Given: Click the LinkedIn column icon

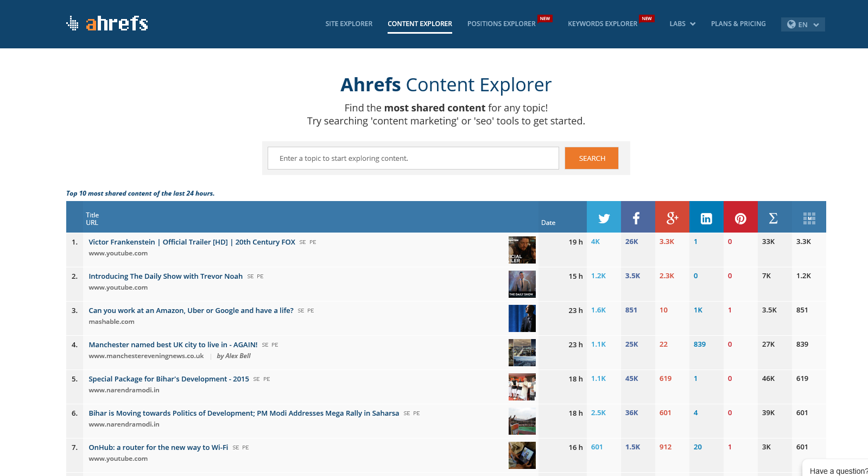Looking at the screenshot, I should point(706,218).
